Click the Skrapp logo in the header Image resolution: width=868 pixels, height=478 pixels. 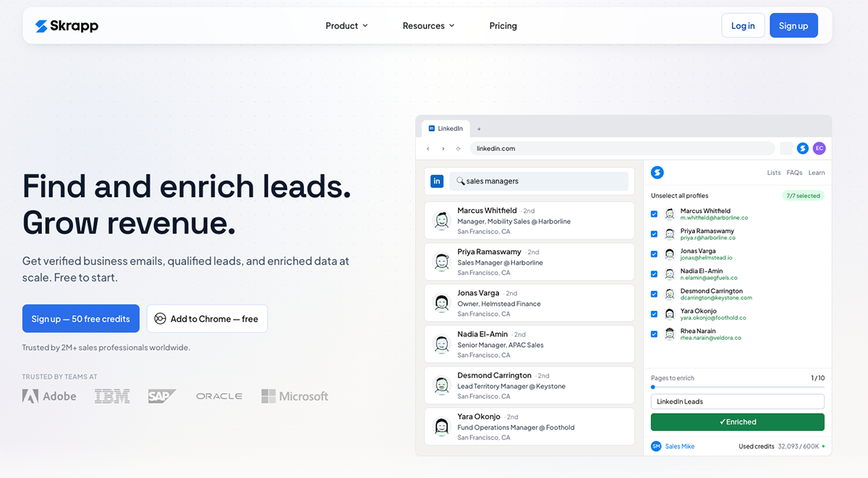click(67, 26)
